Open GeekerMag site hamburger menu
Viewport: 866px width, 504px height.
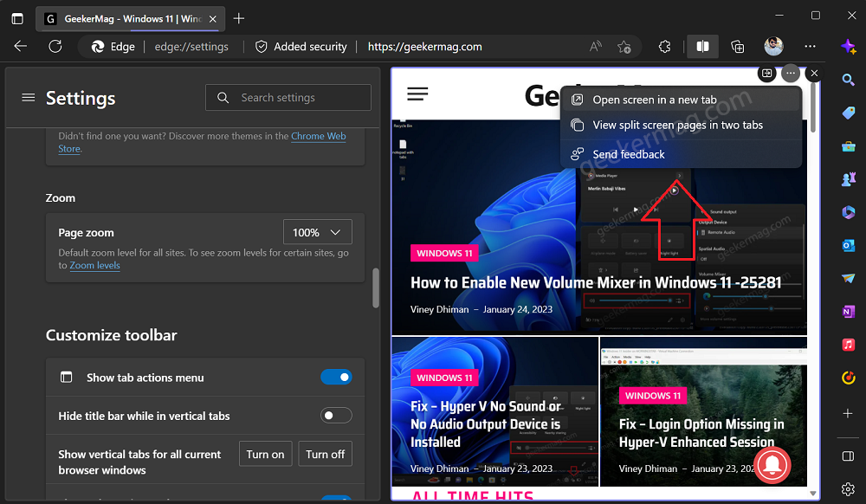[417, 94]
